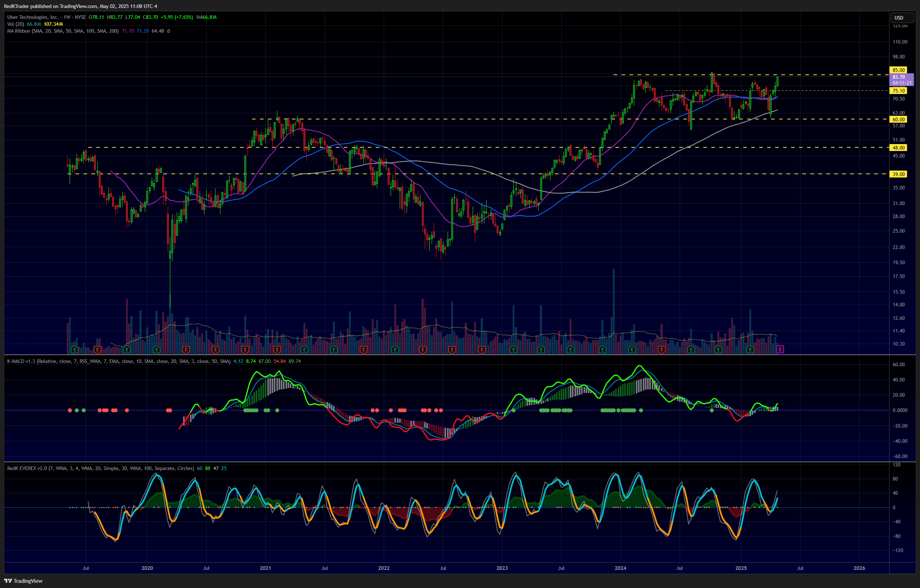920x588 pixels.
Task: Click the gray 64.48 SMA value
Action: coord(158,31)
